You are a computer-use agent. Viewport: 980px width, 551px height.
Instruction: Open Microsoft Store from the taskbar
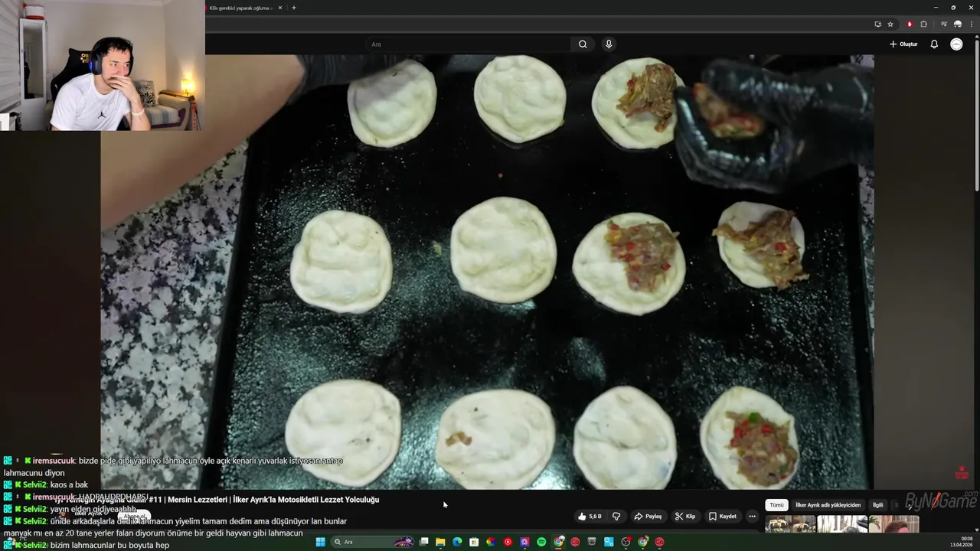coord(474,542)
